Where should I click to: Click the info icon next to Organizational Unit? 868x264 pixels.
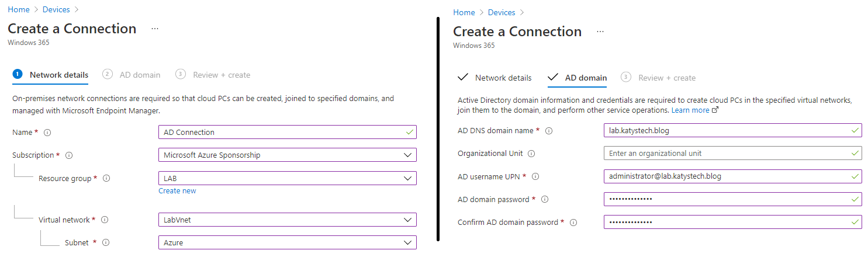tap(531, 154)
